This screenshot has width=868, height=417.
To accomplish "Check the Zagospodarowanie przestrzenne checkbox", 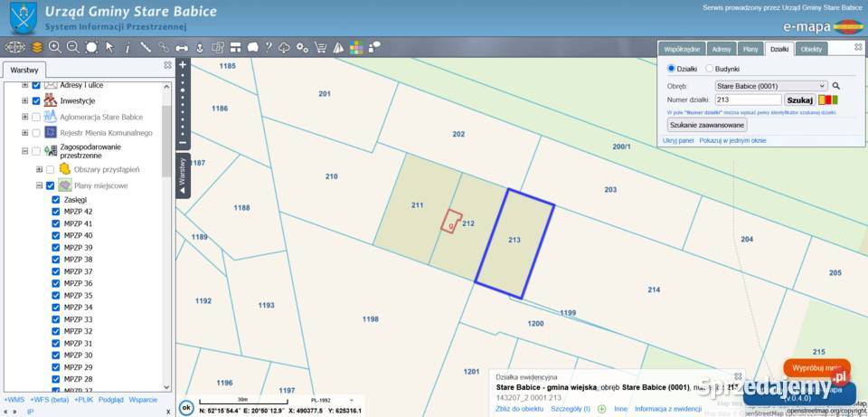I will pos(36,151).
